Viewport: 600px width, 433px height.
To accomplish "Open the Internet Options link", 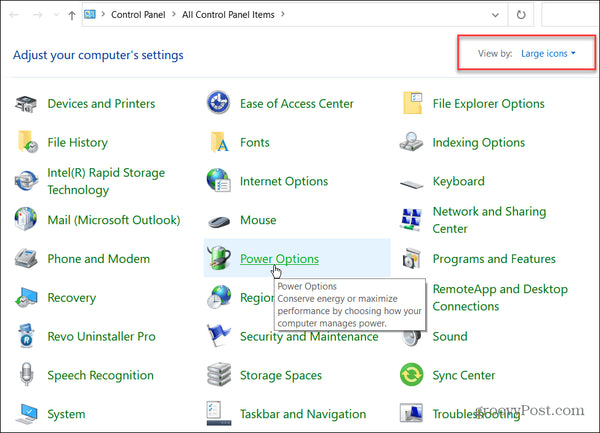I will (x=284, y=181).
